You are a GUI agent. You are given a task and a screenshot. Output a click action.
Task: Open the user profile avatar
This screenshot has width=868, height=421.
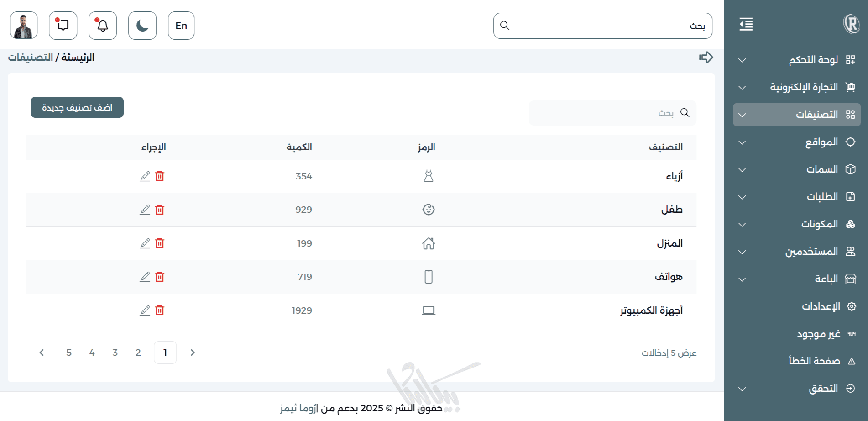click(x=24, y=26)
